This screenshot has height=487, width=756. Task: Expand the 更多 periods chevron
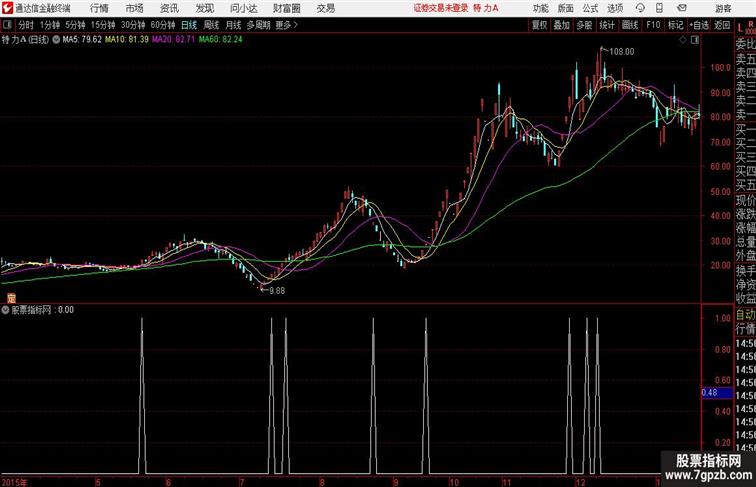(287, 25)
